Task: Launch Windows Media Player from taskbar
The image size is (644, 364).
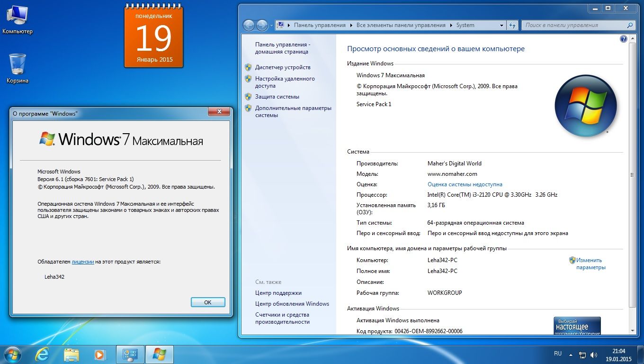Action: [100, 355]
